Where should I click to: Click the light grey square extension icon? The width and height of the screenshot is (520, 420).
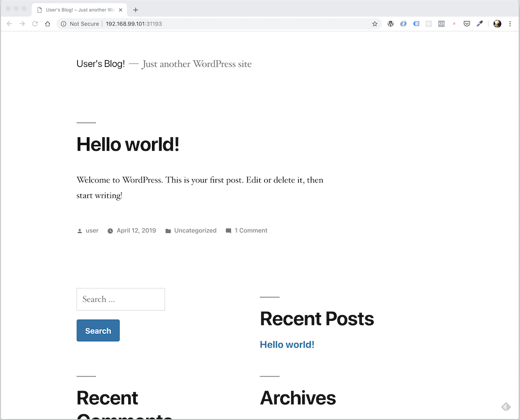(x=429, y=24)
